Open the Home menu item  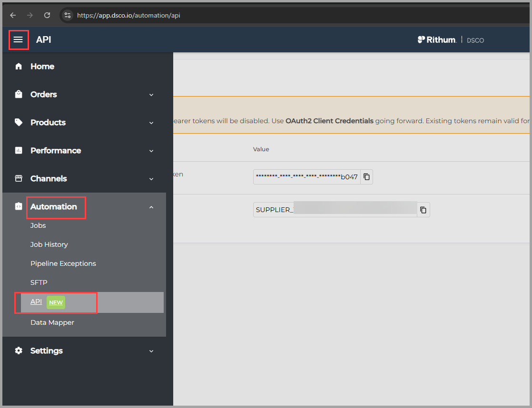[x=42, y=66]
